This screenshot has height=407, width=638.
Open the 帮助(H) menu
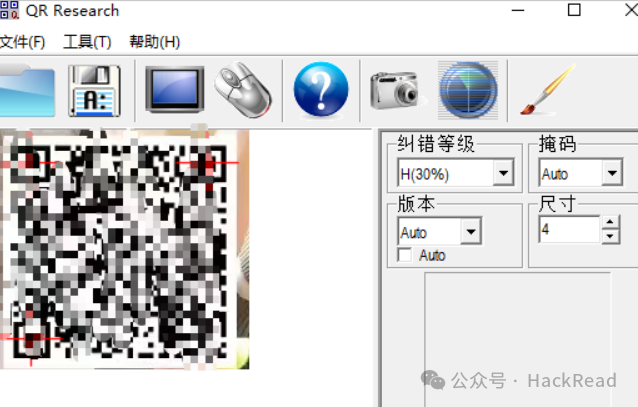pyautogui.click(x=155, y=42)
